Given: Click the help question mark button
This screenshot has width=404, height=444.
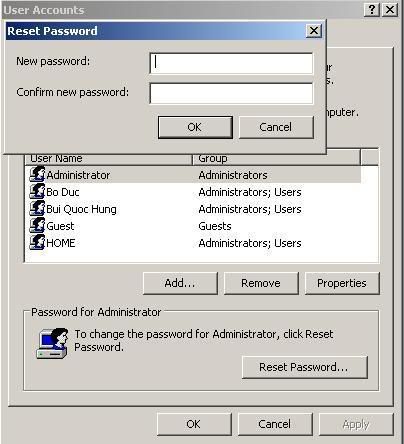Looking at the screenshot, I should (372, 10).
